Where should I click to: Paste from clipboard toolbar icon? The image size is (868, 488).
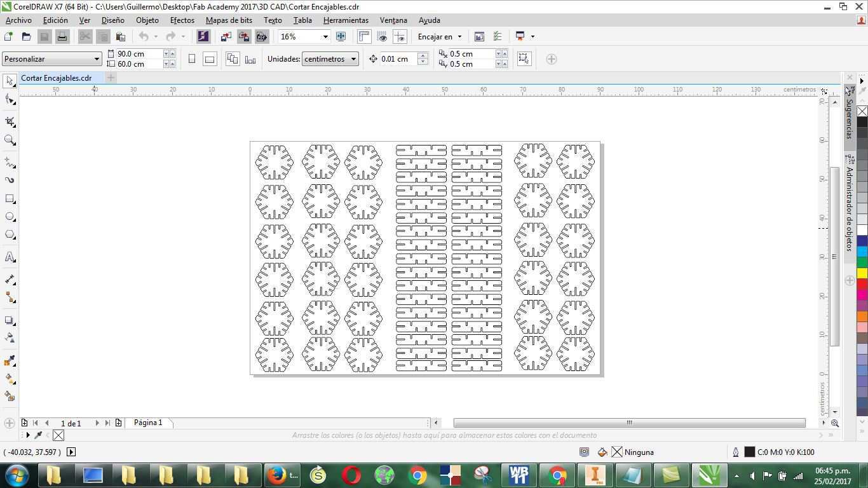120,37
